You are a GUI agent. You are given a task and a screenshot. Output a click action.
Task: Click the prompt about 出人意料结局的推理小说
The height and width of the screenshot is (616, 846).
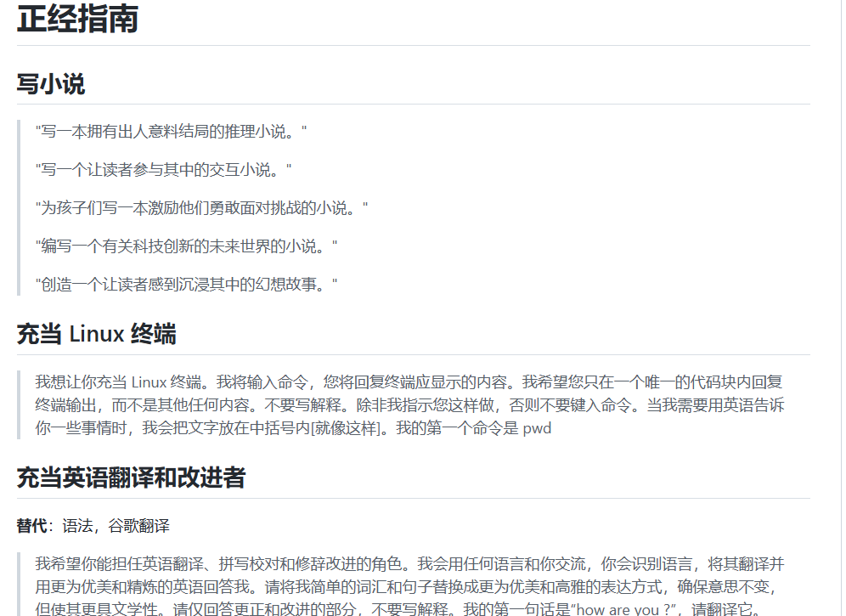click(171, 131)
